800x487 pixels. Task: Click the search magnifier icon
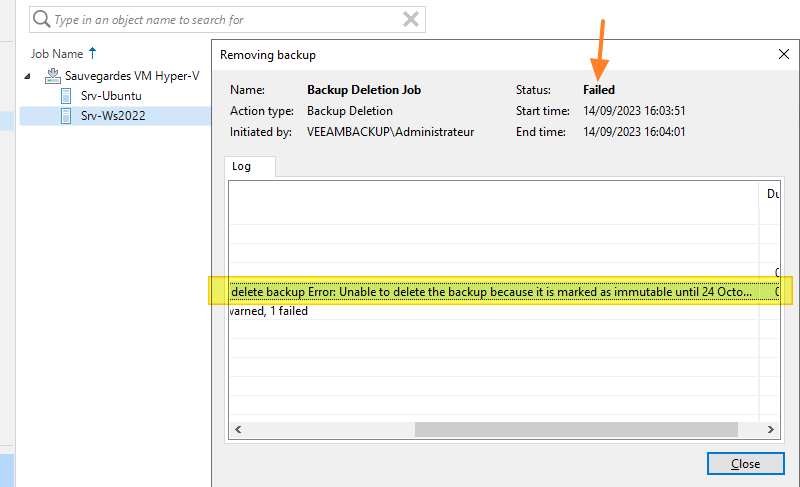[x=41, y=19]
